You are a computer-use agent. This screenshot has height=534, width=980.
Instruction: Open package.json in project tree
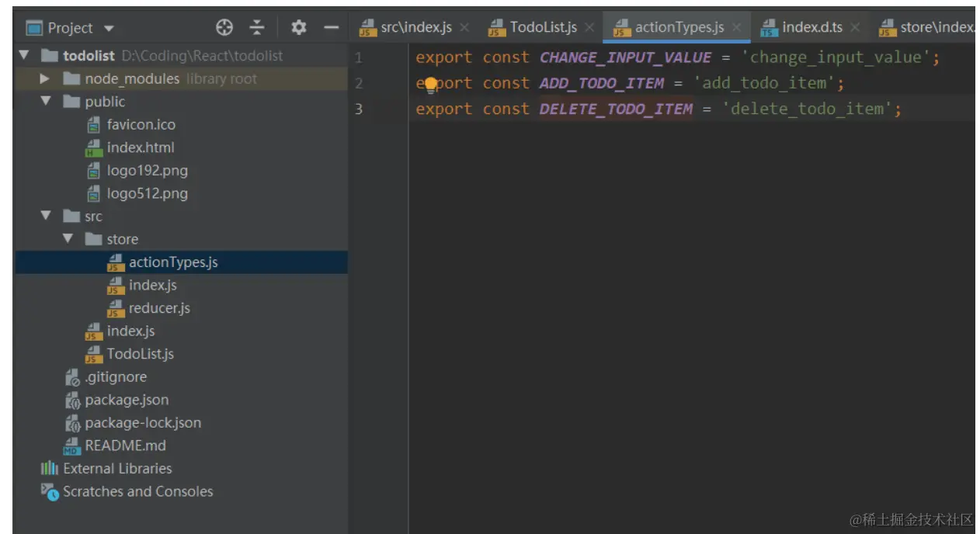(127, 400)
